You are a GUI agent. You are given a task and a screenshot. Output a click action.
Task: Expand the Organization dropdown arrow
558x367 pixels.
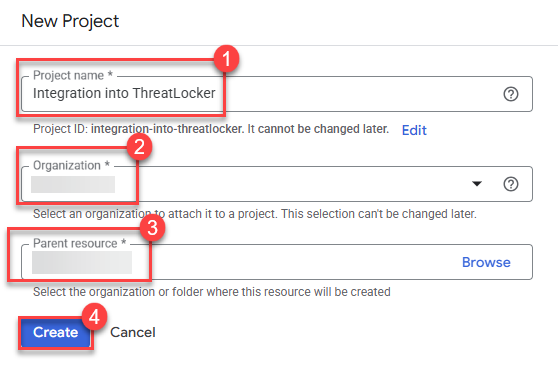[477, 184]
